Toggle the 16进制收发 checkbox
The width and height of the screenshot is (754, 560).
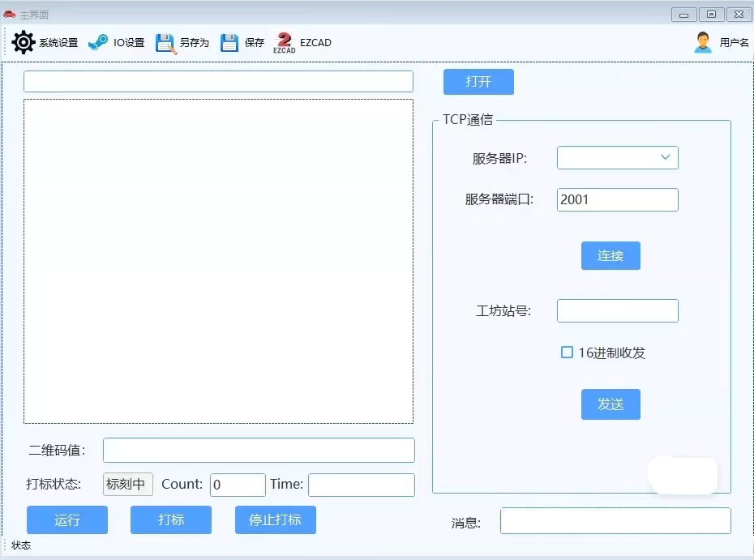tap(567, 353)
